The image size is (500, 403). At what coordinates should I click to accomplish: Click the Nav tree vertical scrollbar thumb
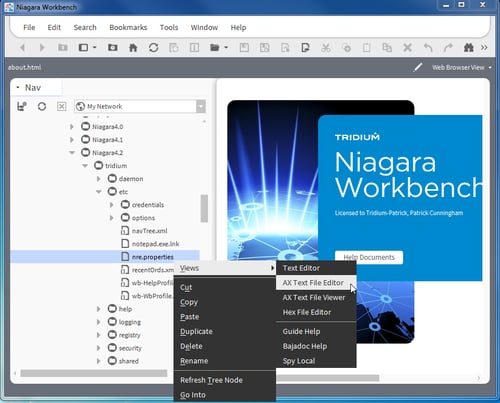coord(204,208)
